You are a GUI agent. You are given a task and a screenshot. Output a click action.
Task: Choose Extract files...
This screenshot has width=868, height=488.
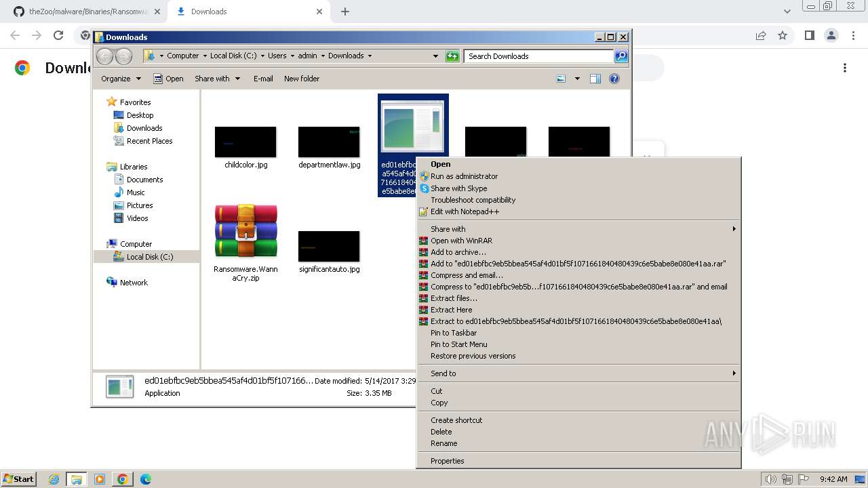pos(578,298)
